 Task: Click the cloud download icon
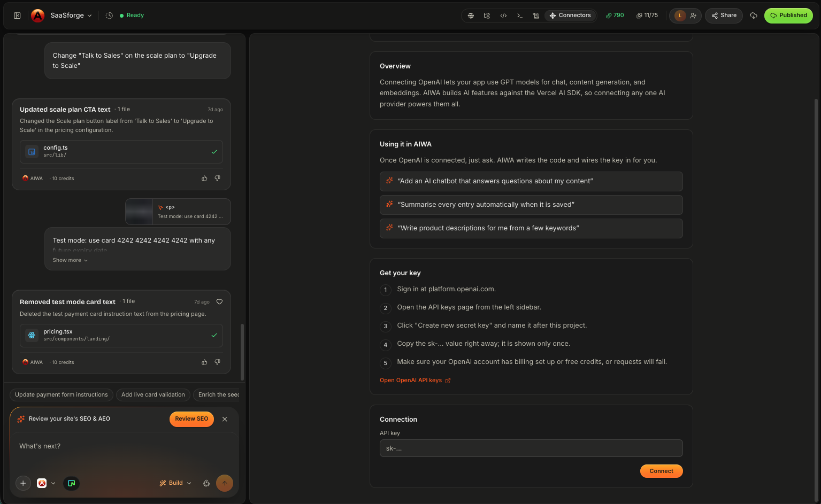point(754,15)
